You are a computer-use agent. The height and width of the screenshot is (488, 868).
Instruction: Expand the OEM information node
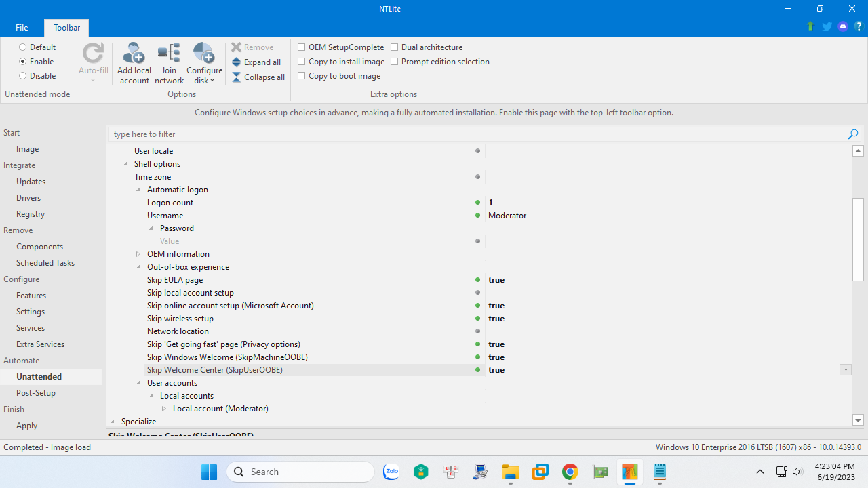[x=138, y=254]
